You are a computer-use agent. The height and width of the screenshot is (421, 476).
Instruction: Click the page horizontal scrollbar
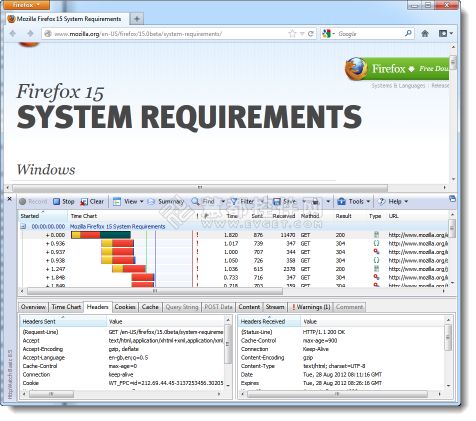[x=200, y=187]
